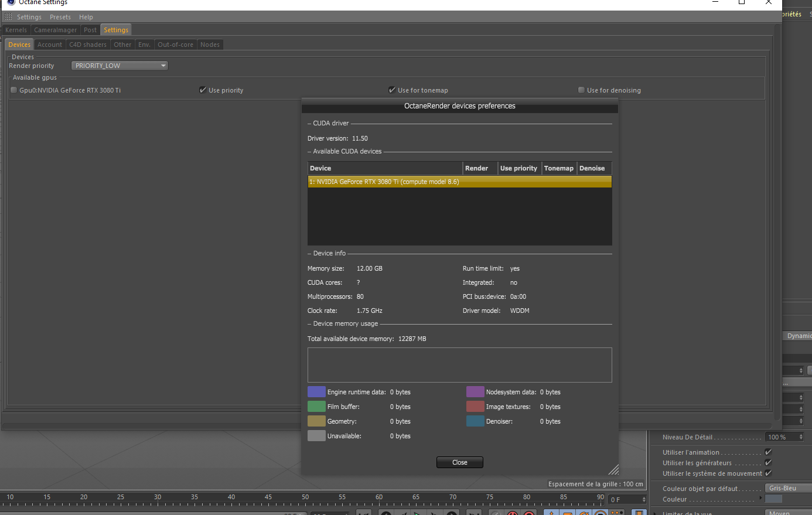The width and height of the screenshot is (812, 515).
Task: Open the Out-of-core sub-tab
Action: point(176,45)
